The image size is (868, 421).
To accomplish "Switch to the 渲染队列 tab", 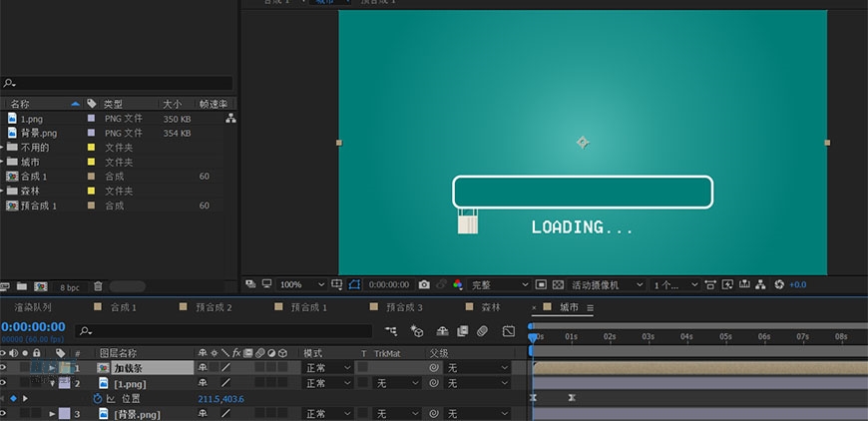I will click(x=33, y=307).
